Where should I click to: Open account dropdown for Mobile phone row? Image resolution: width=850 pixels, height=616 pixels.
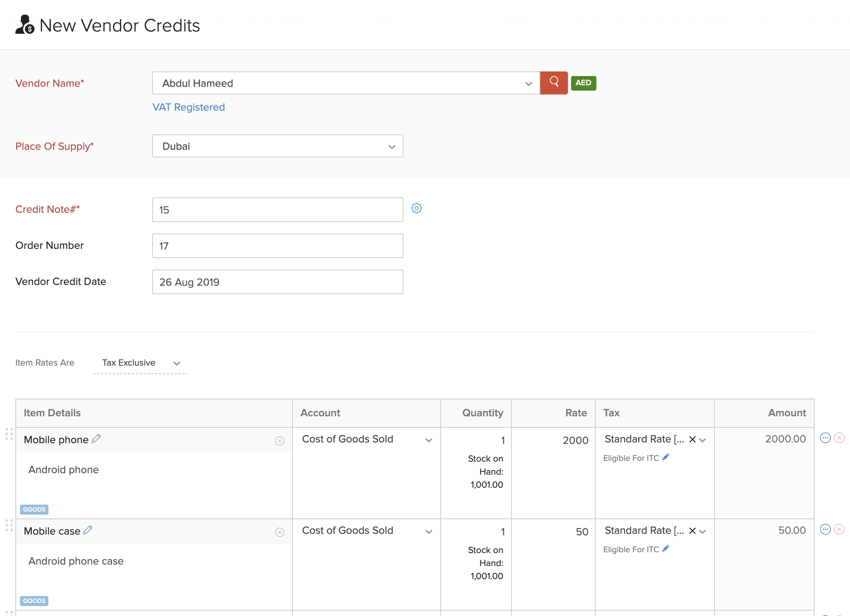[x=429, y=440]
